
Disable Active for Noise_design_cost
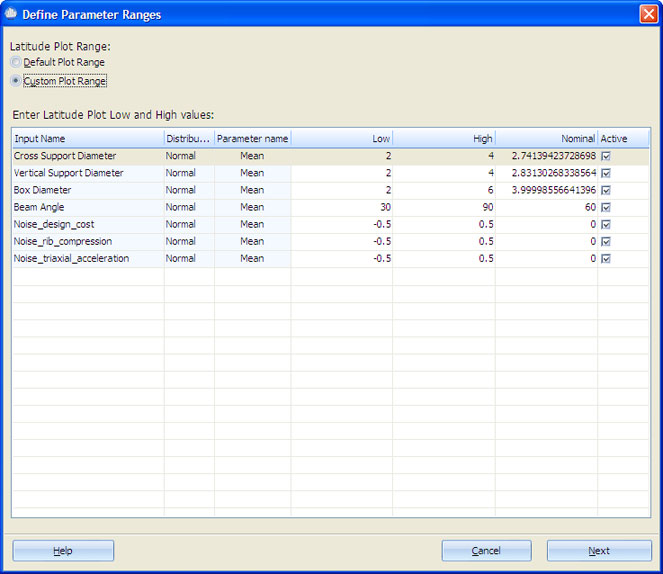click(606, 224)
